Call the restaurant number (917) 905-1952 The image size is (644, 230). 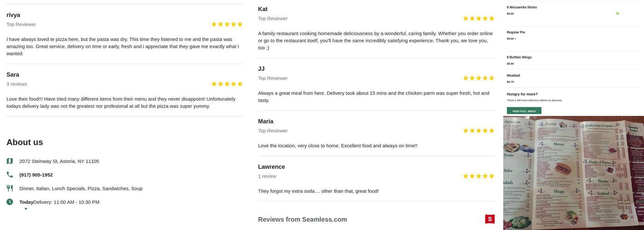36,175
